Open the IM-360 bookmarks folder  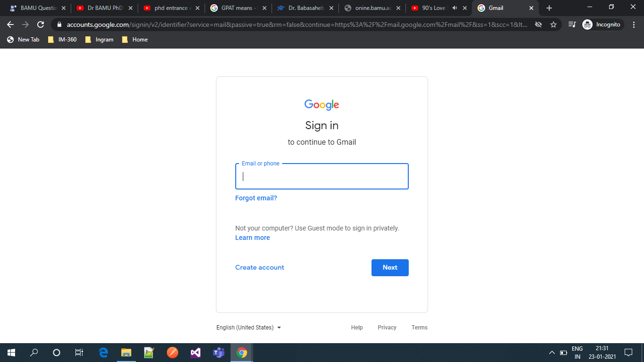point(62,40)
